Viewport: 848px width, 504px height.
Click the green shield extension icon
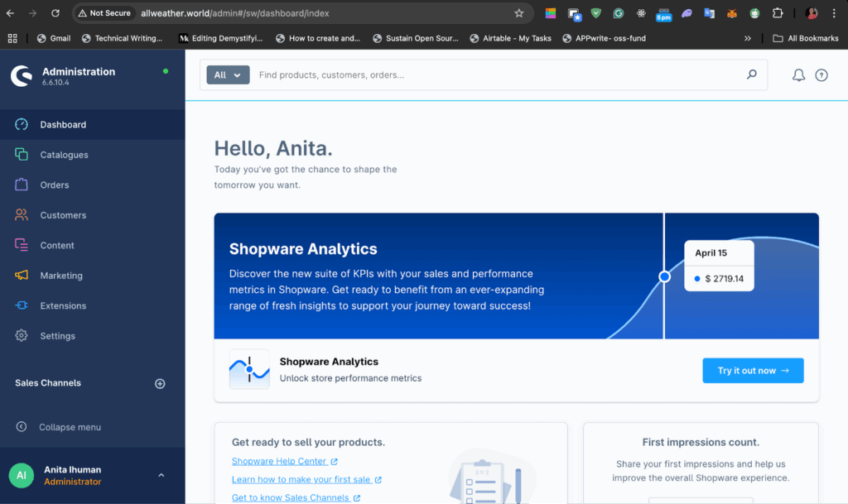pyautogui.click(x=596, y=13)
